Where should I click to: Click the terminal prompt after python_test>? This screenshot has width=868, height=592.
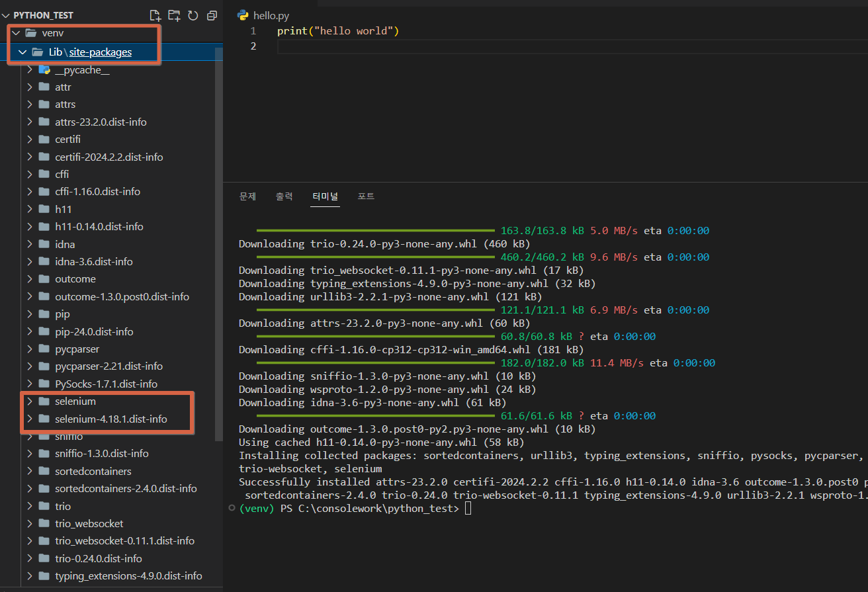point(468,508)
